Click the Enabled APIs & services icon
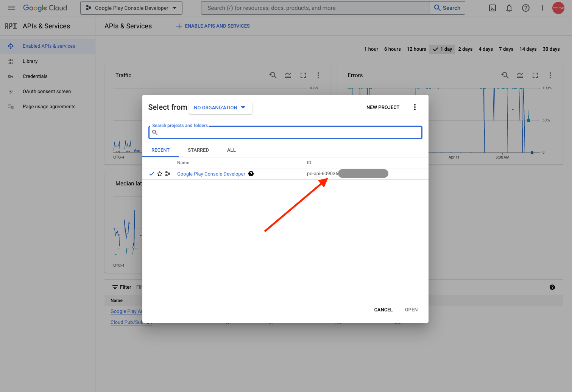Viewport: 572px width, 392px height. coord(11,46)
